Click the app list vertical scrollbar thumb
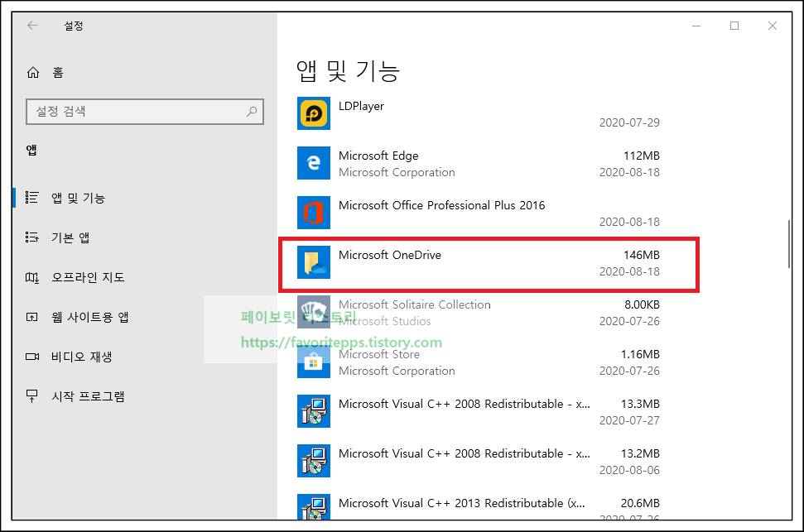This screenshot has width=804, height=532. click(x=788, y=244)
